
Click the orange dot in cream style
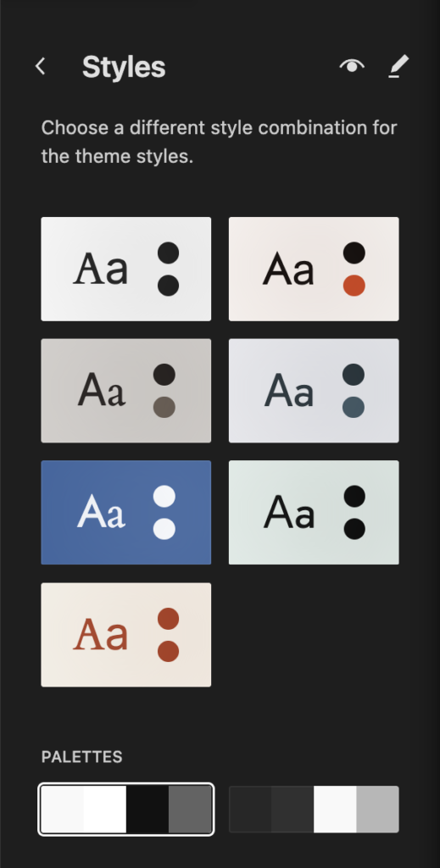pyautogui.click(x=354, y=286)
